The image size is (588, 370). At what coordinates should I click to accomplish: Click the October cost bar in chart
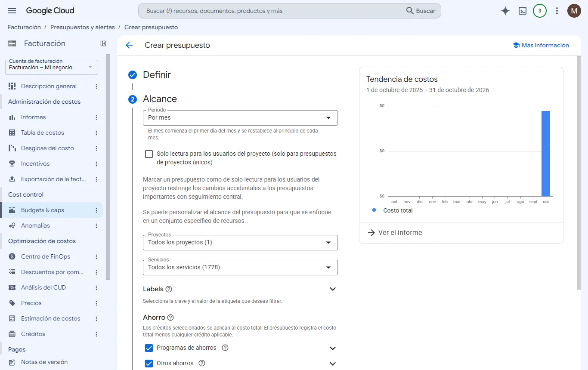pos(546,154)
